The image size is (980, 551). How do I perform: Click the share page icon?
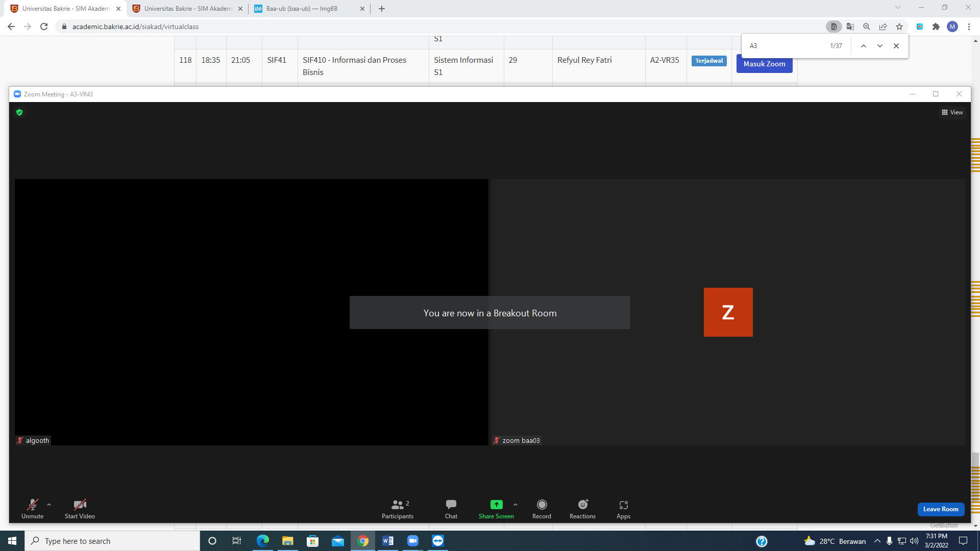click(883, 27)
